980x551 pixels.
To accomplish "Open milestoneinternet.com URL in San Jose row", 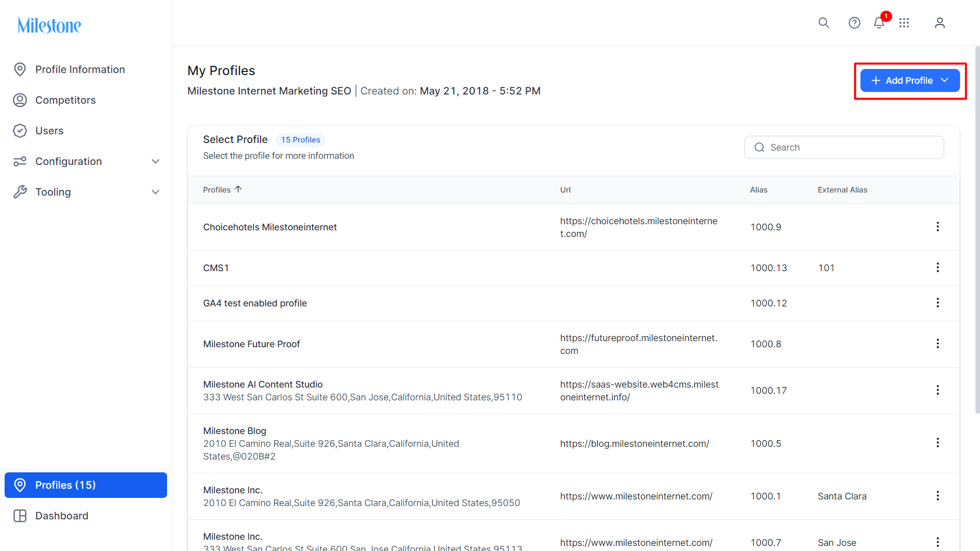I will [x=636, y=543].
